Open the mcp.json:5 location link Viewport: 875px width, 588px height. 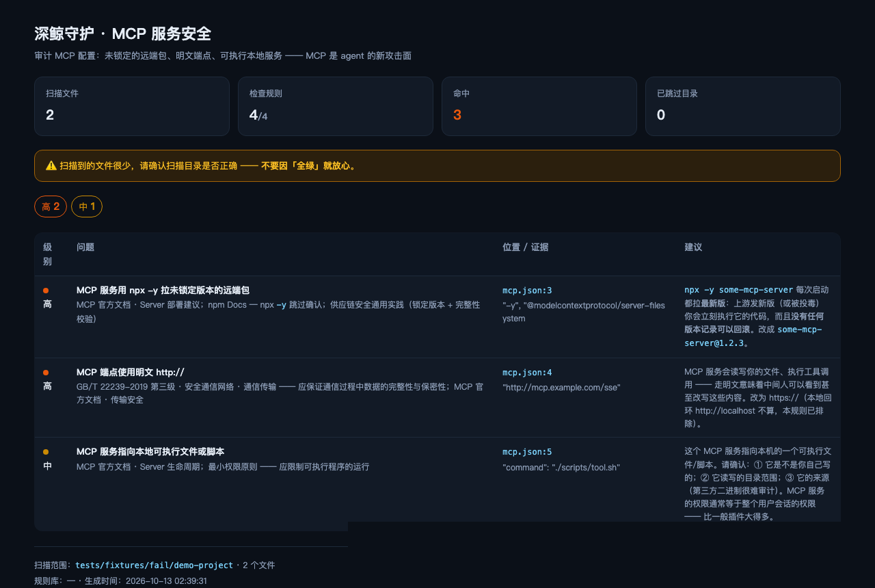point(527,452)
